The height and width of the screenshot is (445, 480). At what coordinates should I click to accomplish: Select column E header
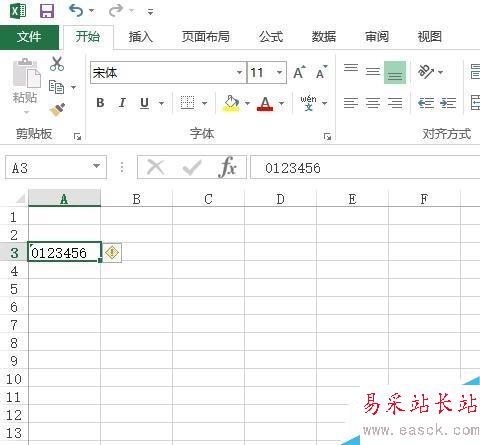[352, 199]
